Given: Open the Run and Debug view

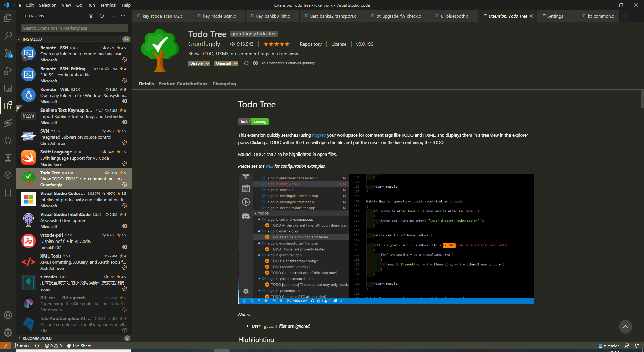Looking at the screenshot, I should [x=8, y=71].
